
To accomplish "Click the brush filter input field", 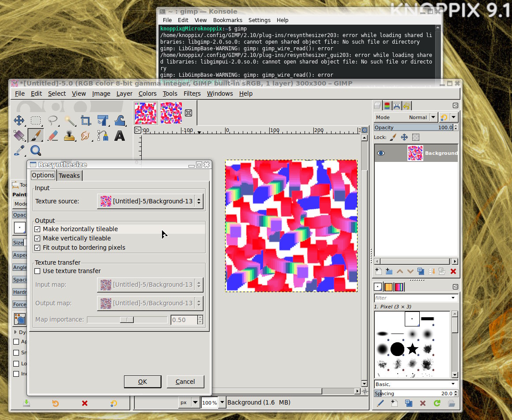I will [412, 298].
